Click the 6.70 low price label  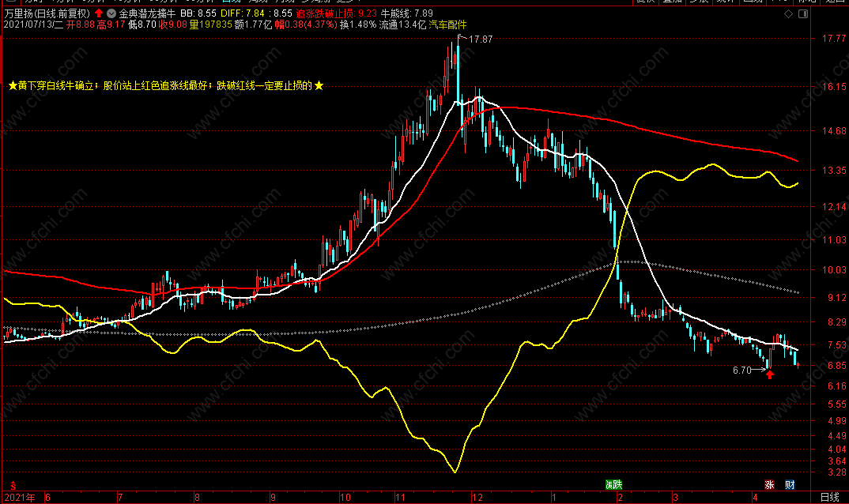pyautogui.click(x=741, y=370)
